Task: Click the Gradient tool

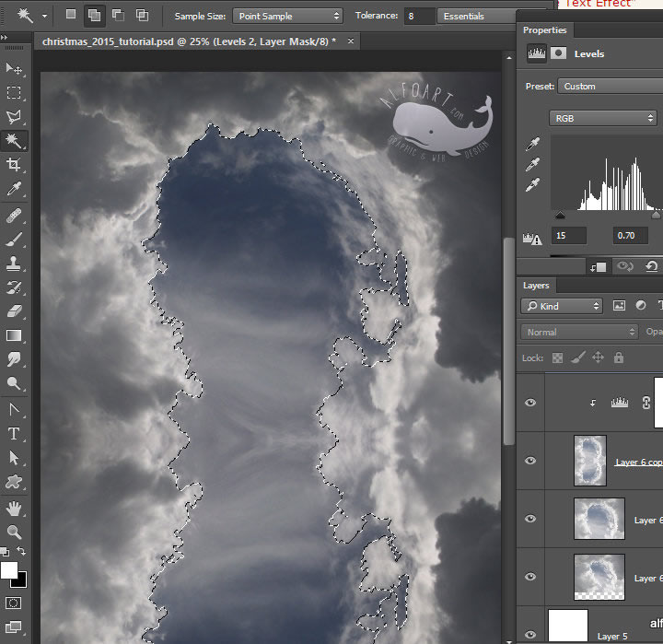Action: [x=14, y=335]
